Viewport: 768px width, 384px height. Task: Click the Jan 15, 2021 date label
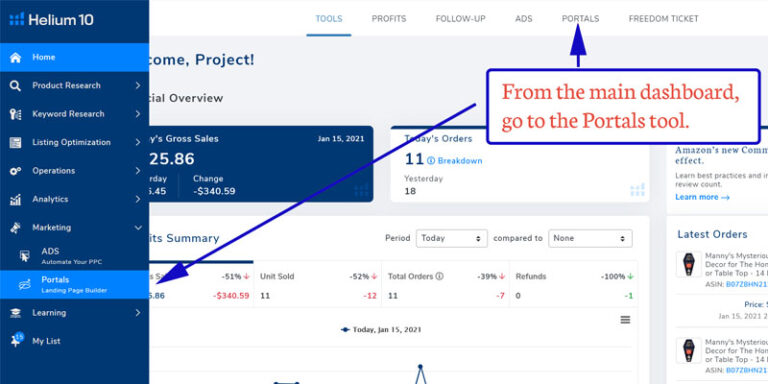pyautogui.click(x=341, y=139)
